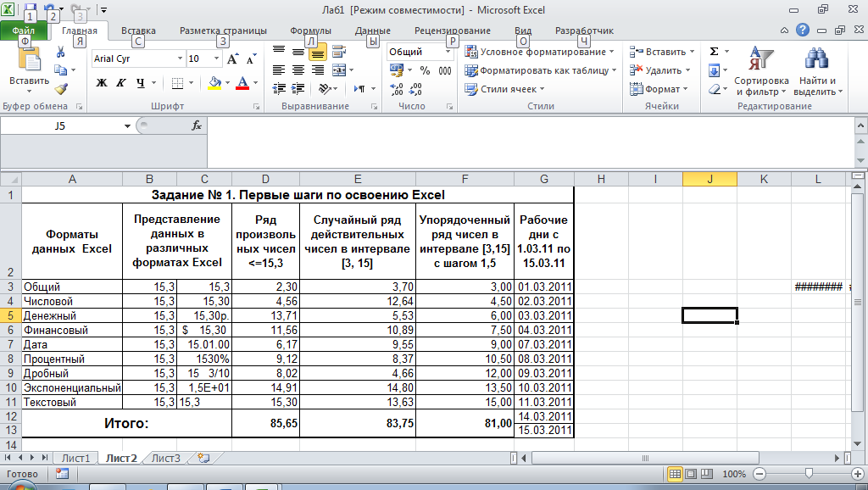Increase font size with large A
The width and height of the screenshot is (868, 490).
pyautogui.click(x=232, y=58)
